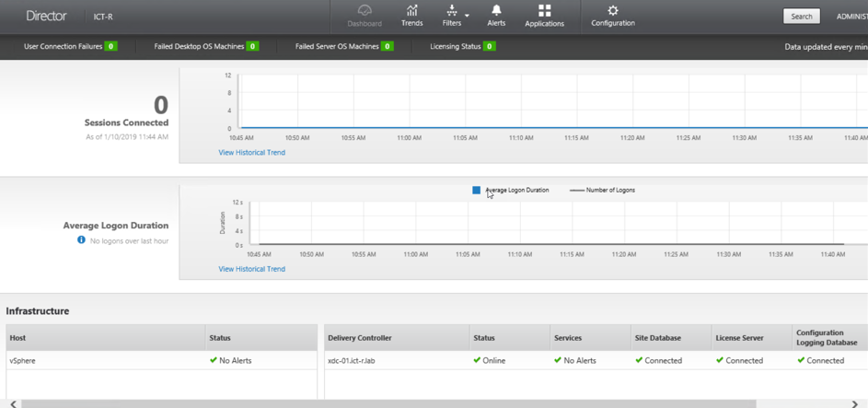Click the Services No Alerts checkmark

tap(558, 360)
